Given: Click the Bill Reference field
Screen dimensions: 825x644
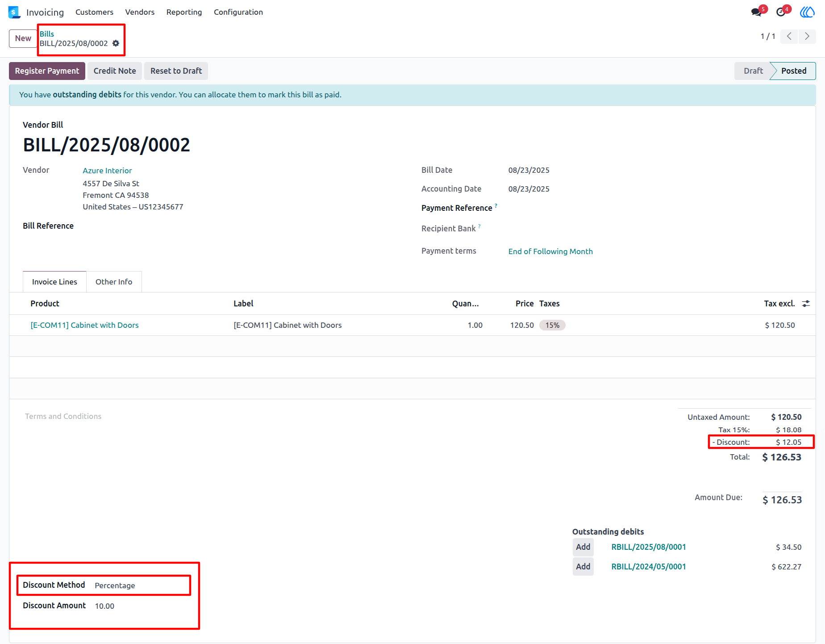Looking at the screenshot, I should pyautogui.click(x=48, y=226).
